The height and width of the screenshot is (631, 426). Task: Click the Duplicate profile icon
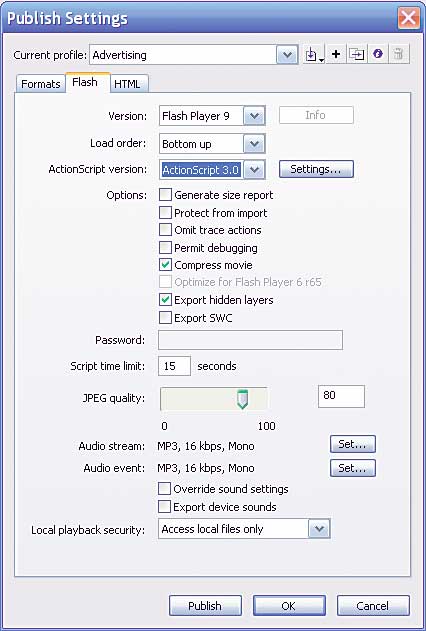click(x=356, y=54)
